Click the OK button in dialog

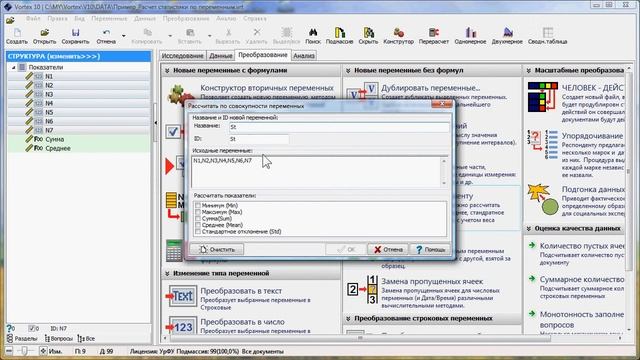[x=346, y=249]
